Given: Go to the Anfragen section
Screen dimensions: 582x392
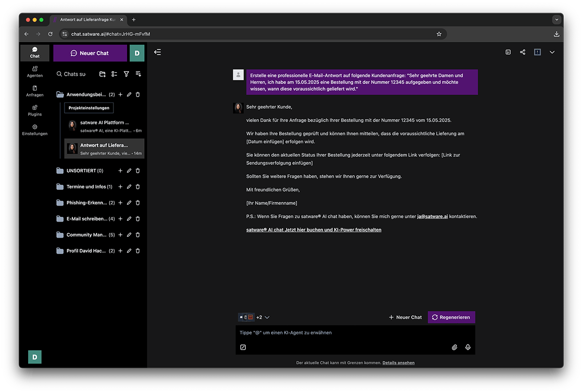Looking at the screenshot, I should [x=35, y=91].
